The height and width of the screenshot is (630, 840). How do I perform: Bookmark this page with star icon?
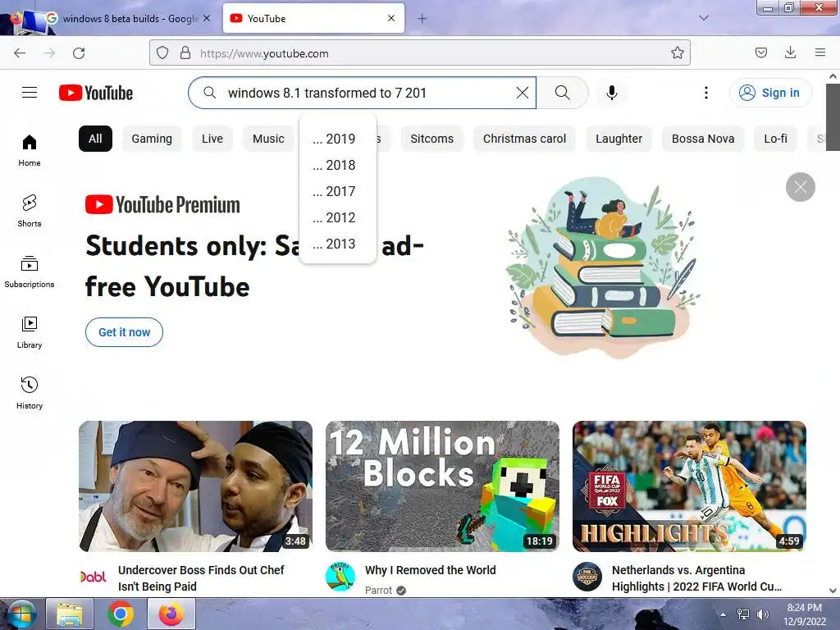[677, 53]
